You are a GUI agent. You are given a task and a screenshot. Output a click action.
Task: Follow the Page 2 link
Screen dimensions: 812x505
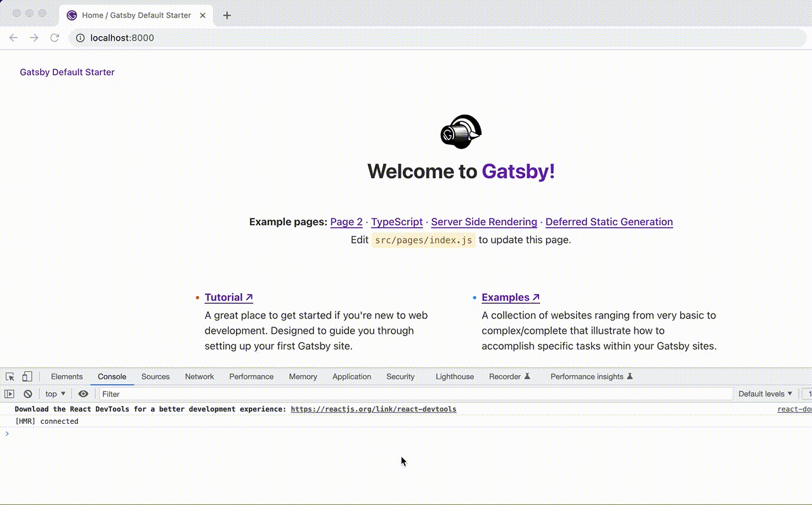[346, 221]
